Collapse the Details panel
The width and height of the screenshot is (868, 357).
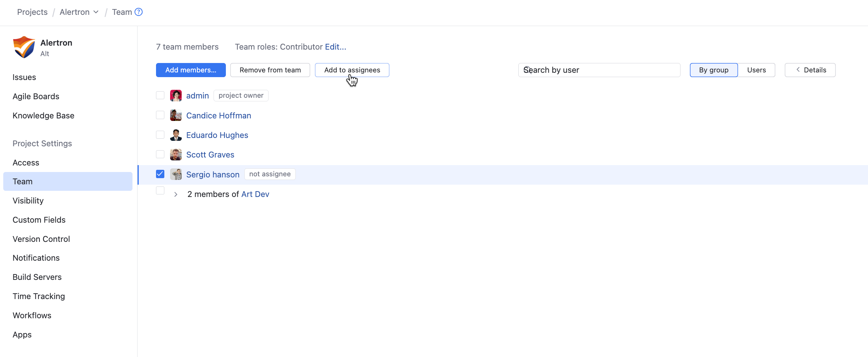coord(810,70)
